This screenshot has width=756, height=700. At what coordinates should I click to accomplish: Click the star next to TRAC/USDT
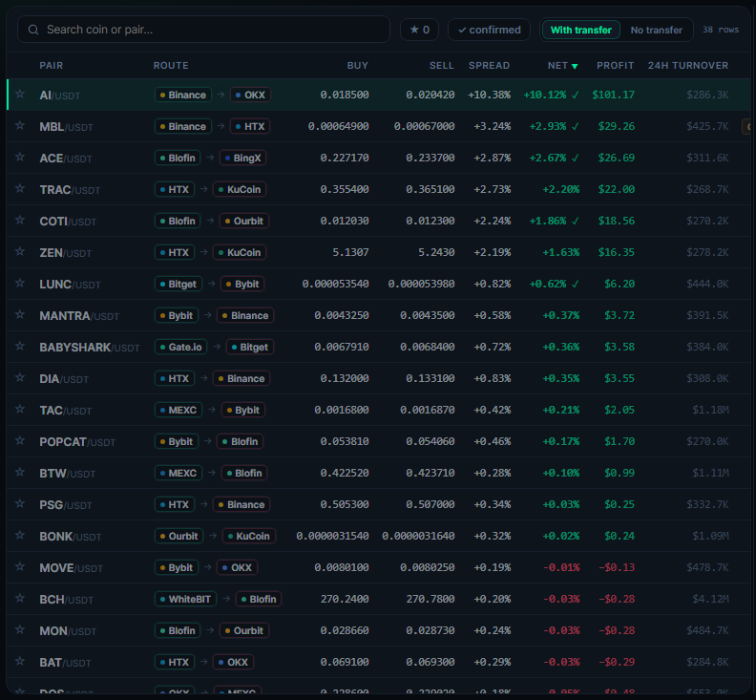click(x=20, y=189)
